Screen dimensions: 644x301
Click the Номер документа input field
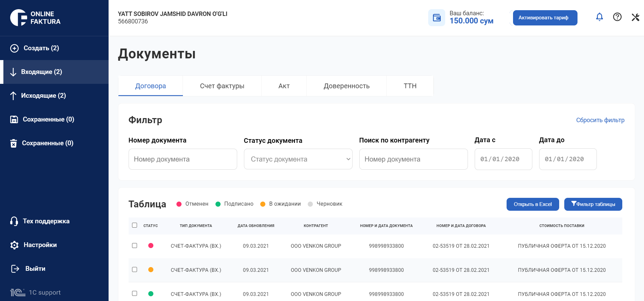pyautogui.click(x=183, y=159)
